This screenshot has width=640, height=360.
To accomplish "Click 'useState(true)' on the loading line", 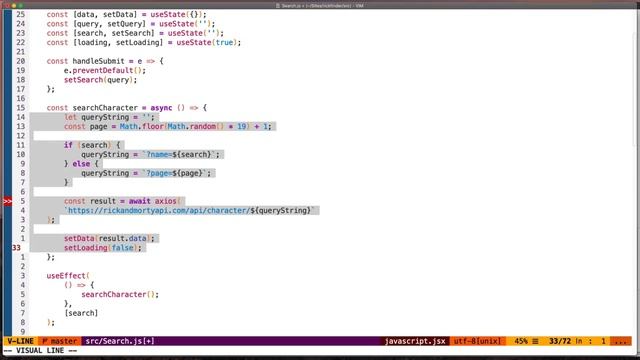I will (x=208, y=42).
